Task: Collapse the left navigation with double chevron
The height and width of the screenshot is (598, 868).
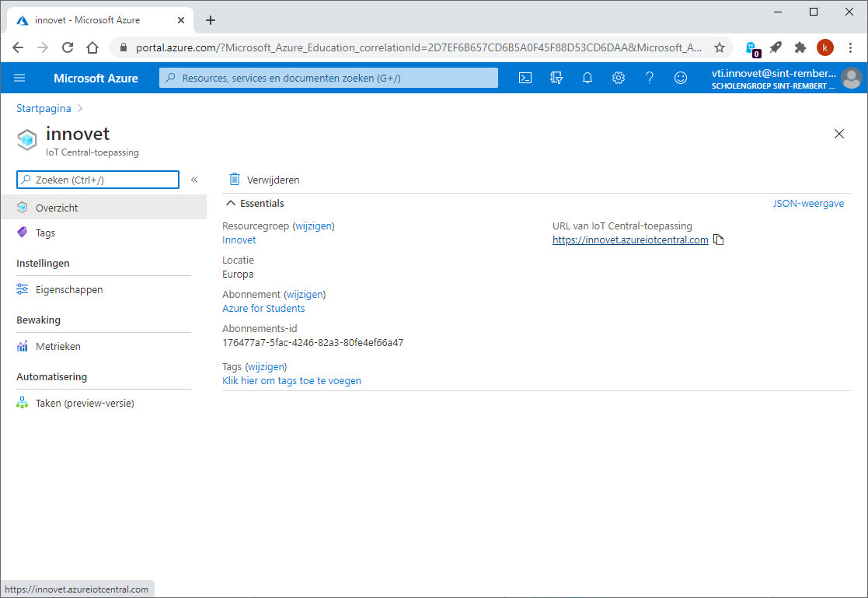Action: [x=194, y=180]
